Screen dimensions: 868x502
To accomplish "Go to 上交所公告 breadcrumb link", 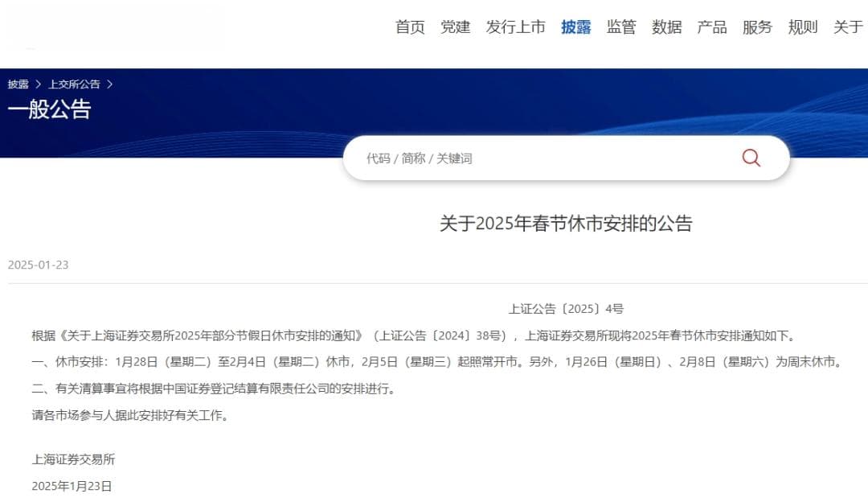I will pyautogui.click(x=74, y=84).
